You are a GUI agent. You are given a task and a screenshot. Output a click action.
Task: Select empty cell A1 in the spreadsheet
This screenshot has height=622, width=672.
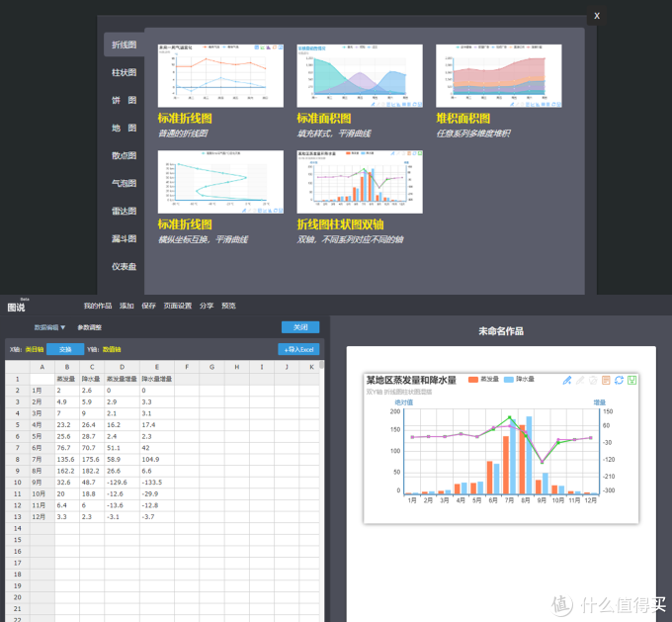42,379
